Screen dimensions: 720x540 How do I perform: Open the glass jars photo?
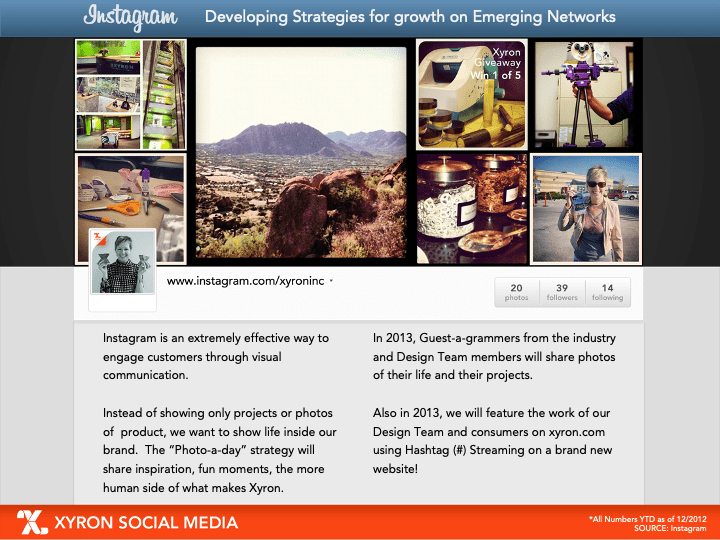tap(472, 209)
